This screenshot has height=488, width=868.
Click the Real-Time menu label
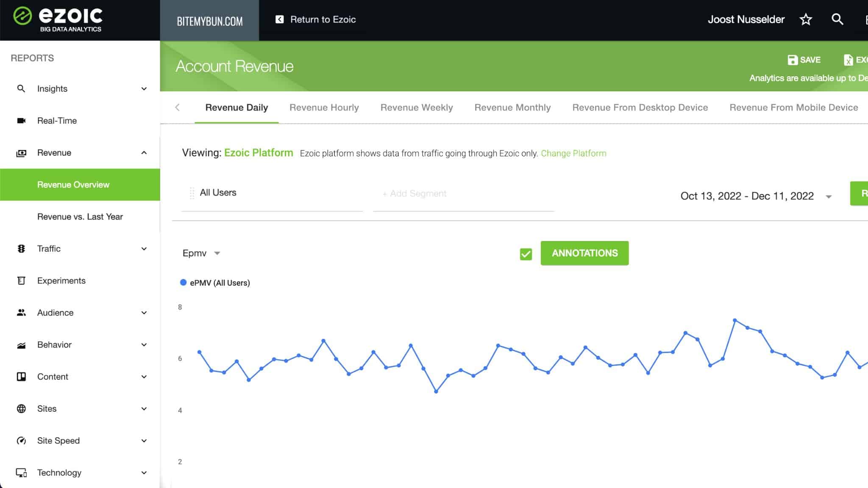point(57,121)
